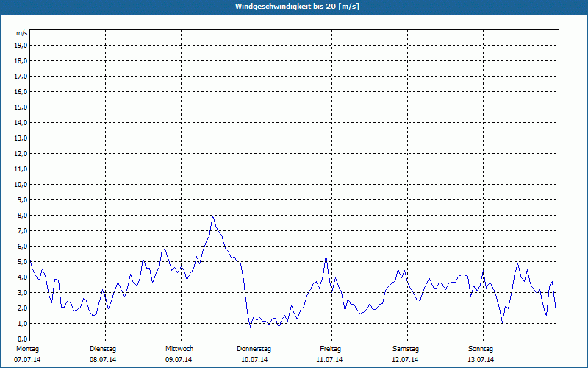The image size is (588, 368).
Task: Select the date label 13.07.14
Action: click(481, 360)
